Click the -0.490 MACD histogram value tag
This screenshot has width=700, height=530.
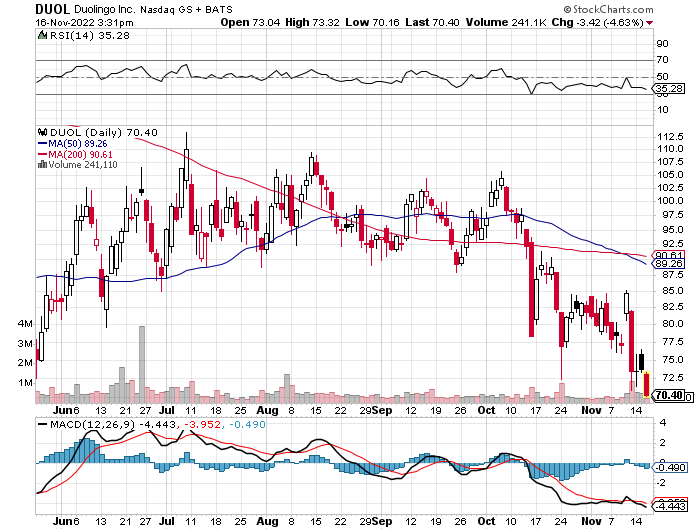click(x=670, y=467)
